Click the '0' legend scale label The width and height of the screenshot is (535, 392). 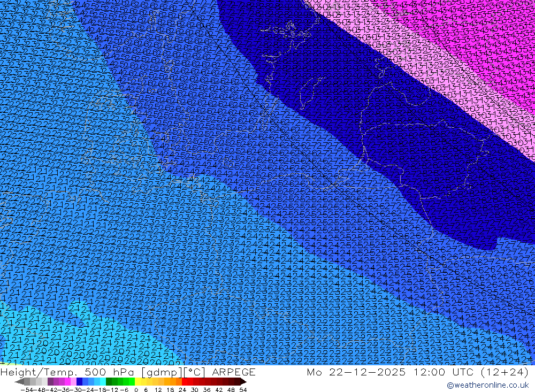pos(136,390)
